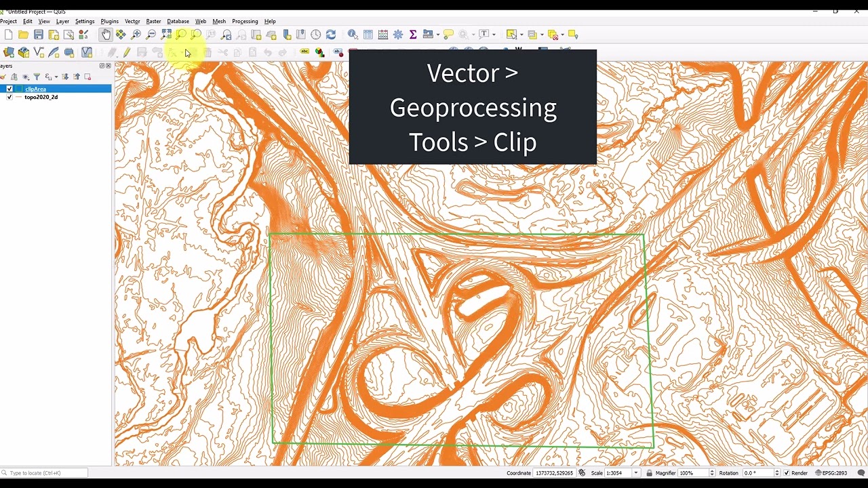Image resolution: width=868 pixels, height=488 pixels.
Task: Expand the Measure tool dropdown arrow
Action: 438,35
